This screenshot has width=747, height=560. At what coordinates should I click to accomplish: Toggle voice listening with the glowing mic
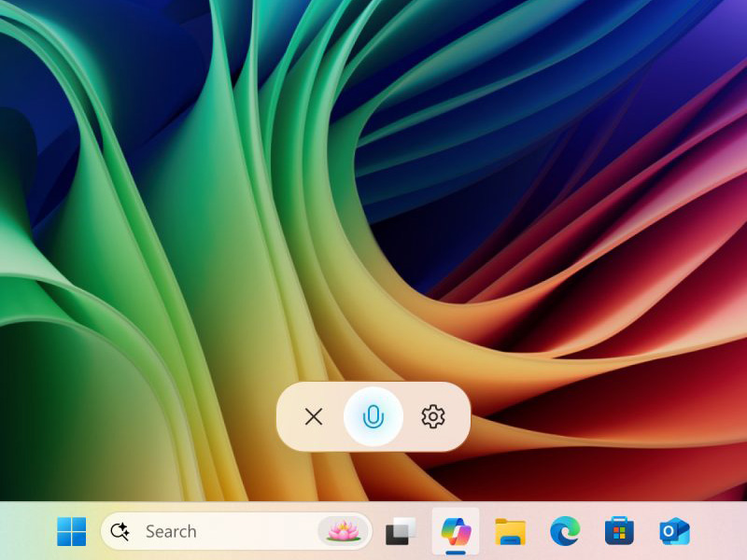click(x=373, y=417)
